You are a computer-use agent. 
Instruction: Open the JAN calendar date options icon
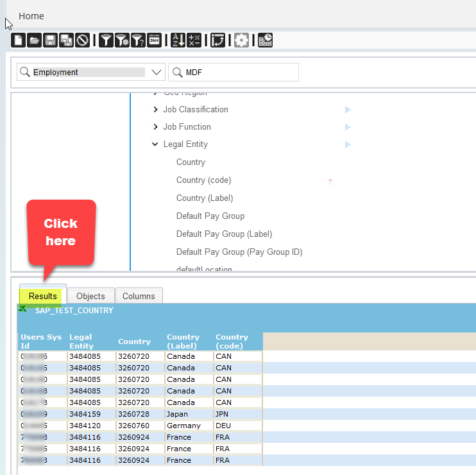[154, 40]
